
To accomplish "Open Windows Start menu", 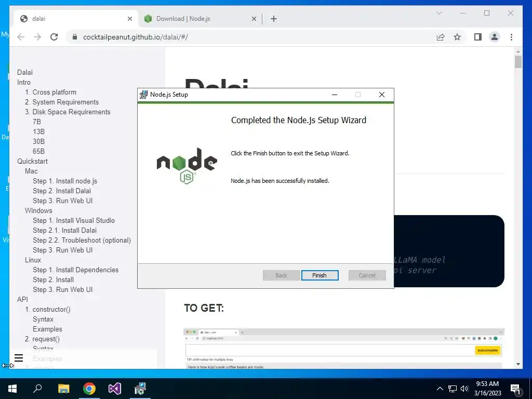I will 12,389.
